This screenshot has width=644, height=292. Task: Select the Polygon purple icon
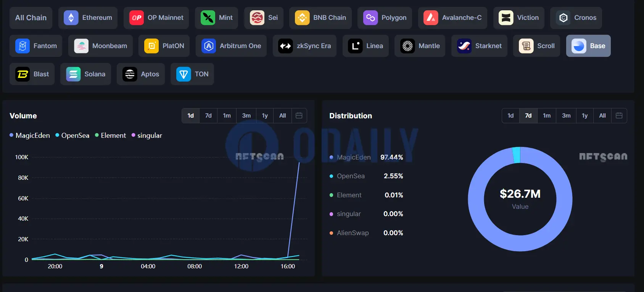pyautogui.click(x=370, y=18)
